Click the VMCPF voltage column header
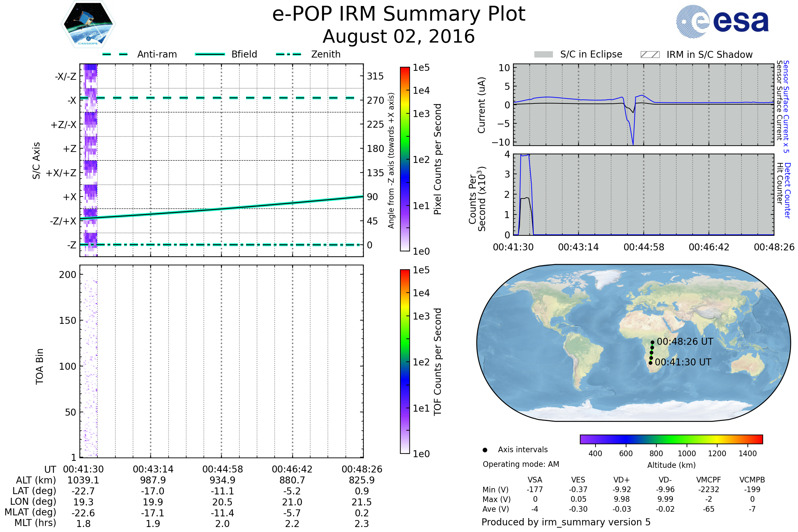The width and height of the screenshot is (798, 532). [x=709, y=480]
